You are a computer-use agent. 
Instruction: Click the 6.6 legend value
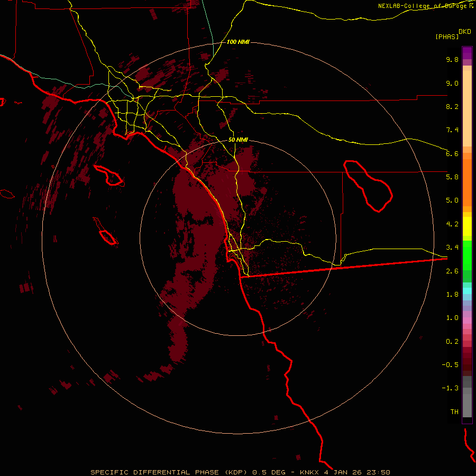click(x=452, y=153)
